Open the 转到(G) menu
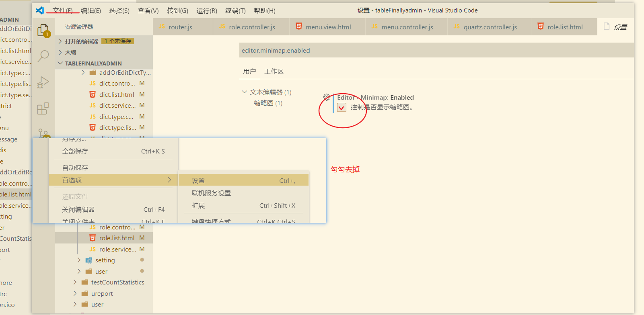The image size is (644, 315). [x=177, y=10]
